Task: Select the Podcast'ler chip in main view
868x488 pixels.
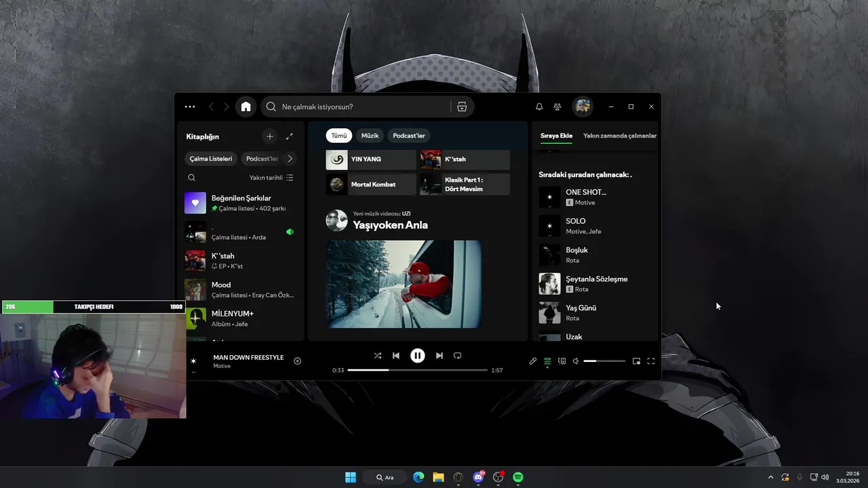Action: tap(409, 136)
